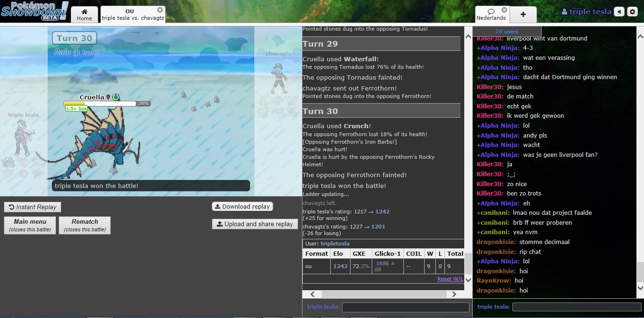Mute sound with the speaker icon

(619, 12)
